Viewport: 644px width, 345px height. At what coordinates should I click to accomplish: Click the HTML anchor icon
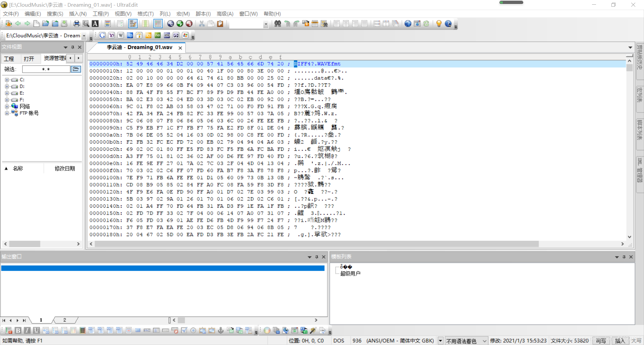coord(221,330)
